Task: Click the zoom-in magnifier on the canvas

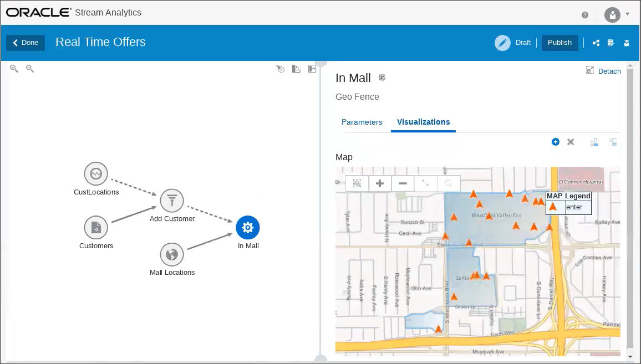Action: point(14,69)
